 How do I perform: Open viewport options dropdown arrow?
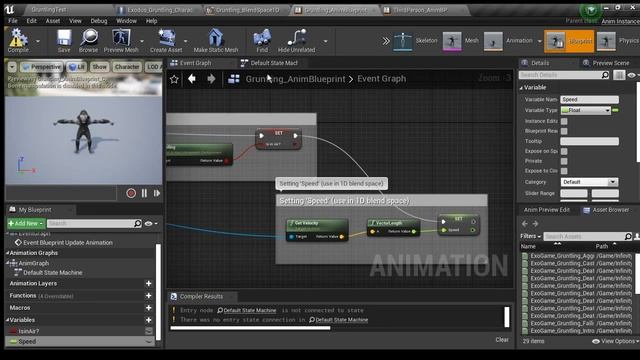12,67
